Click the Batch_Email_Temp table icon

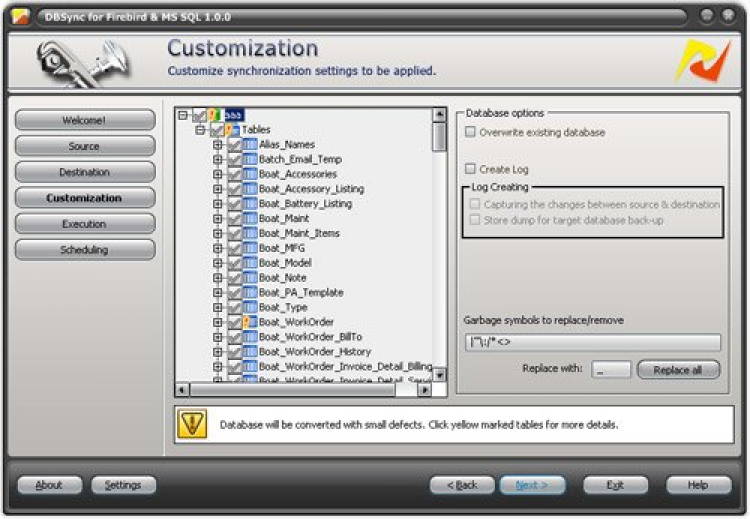250,159
